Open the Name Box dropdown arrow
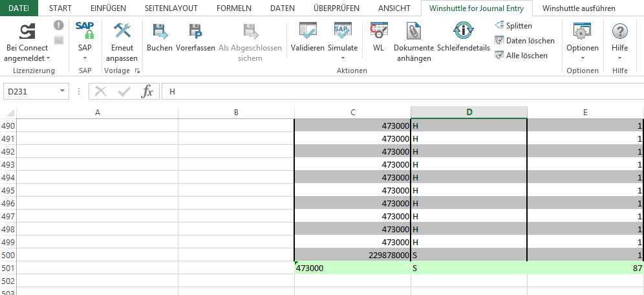644x295 pixels. pos(62,91)
